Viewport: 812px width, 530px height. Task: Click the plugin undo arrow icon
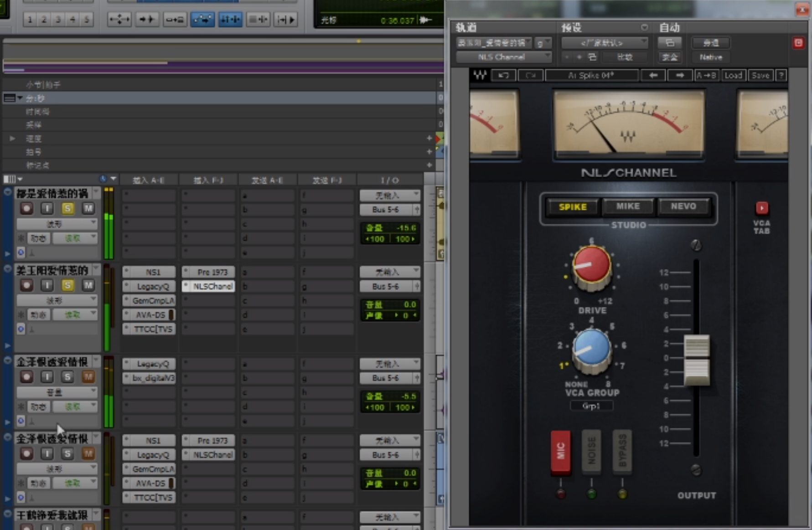[x=503, y=75]
